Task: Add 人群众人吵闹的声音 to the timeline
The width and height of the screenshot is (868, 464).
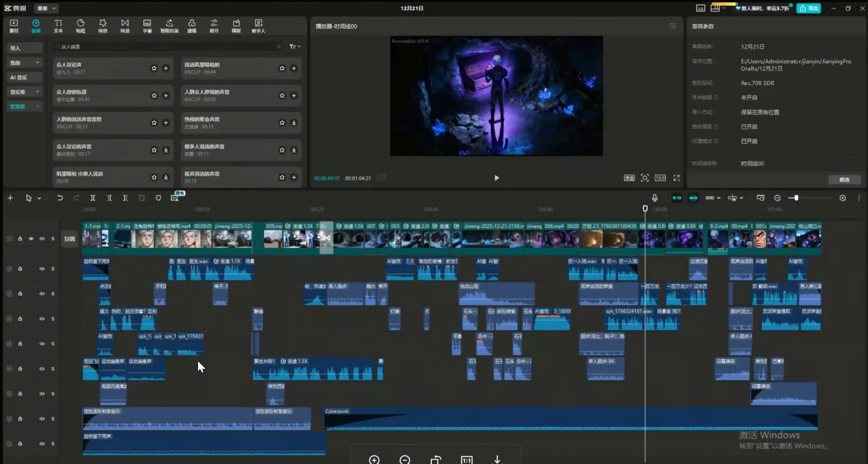Action: [294, 96]
